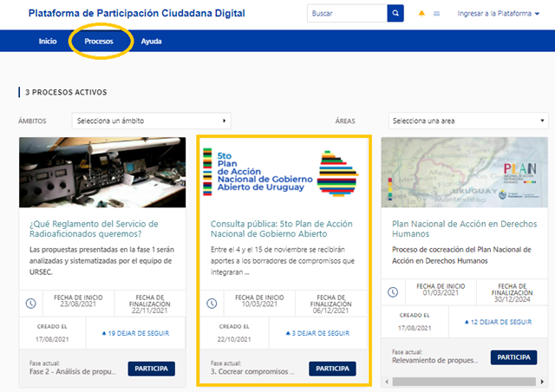
Task: Click Participa on the Gobierno Abierto card
Action: point(332,369)
